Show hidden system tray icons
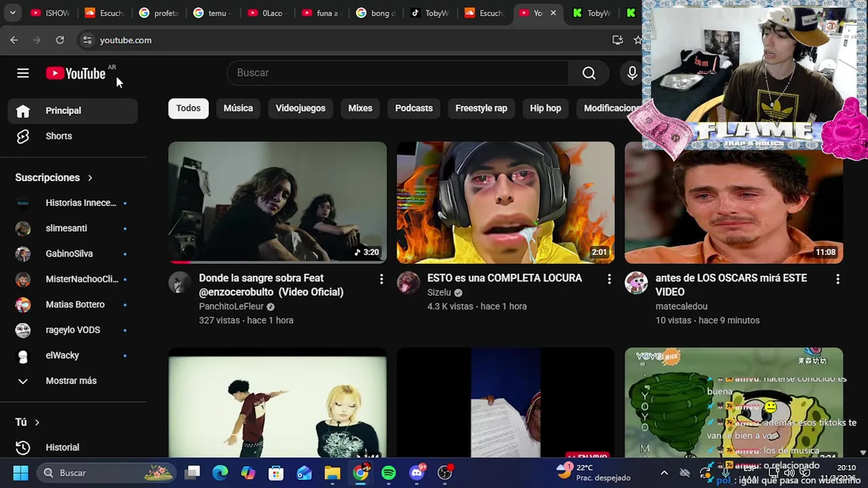Screen dimensions: 868x488 (x=664, y=473)
